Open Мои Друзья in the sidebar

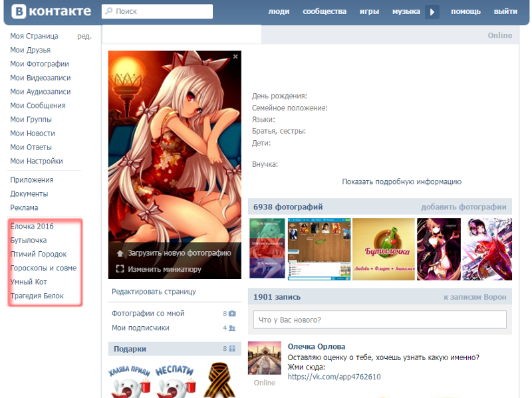coord(30,50)
